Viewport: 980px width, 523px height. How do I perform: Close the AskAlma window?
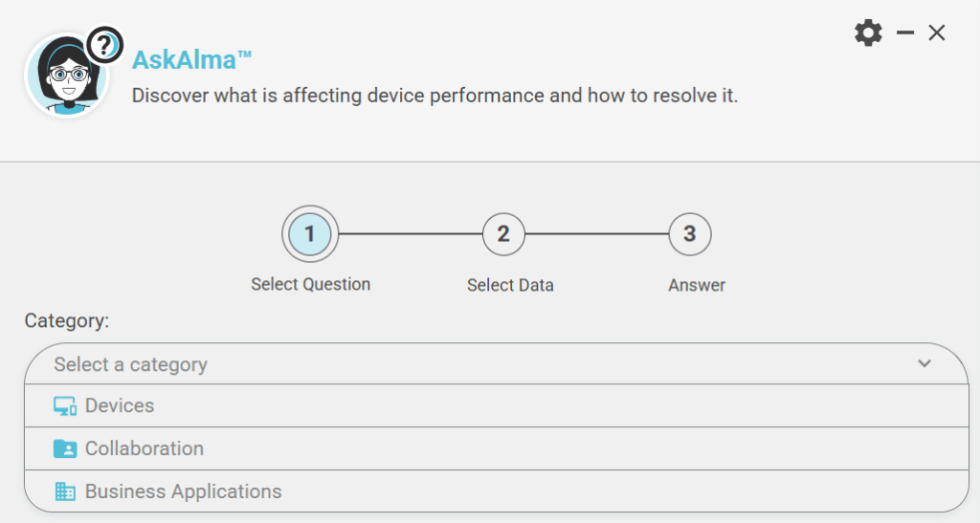(937, 33)
